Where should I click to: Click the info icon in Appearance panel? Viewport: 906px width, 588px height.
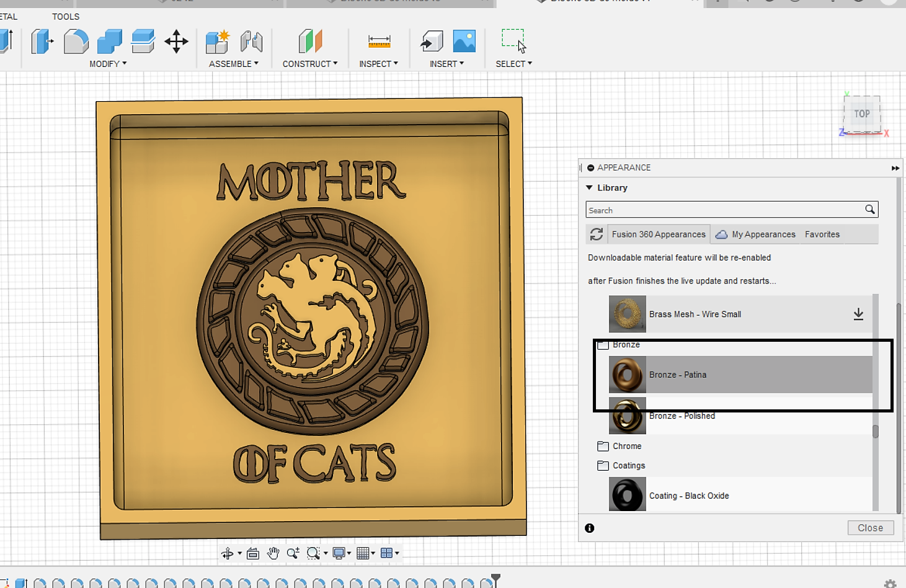click(589, 528)
